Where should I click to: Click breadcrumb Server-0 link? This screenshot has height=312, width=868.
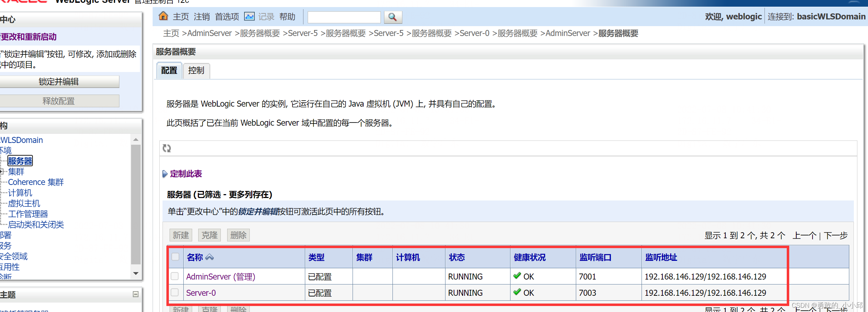pyautogui.click(x=474, y=33)
